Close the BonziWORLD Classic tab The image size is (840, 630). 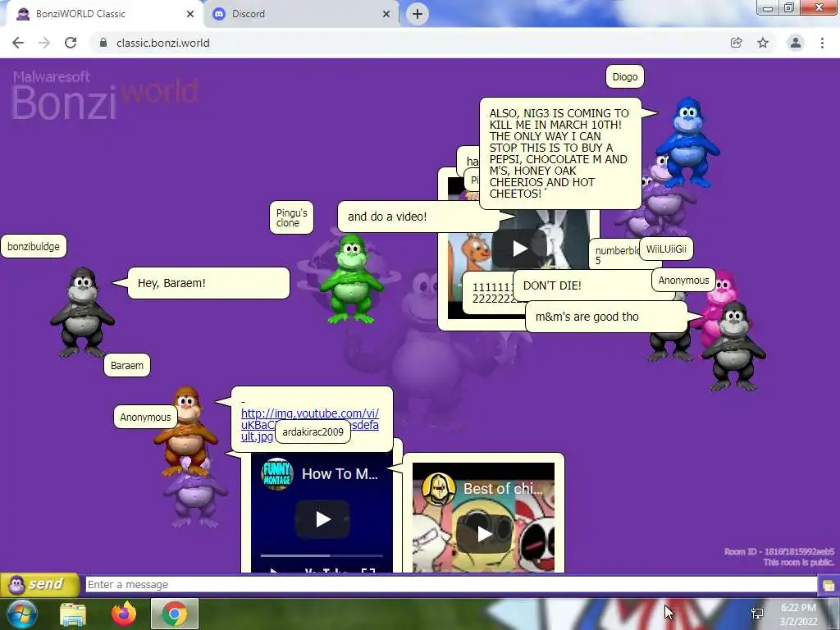[x=190, y=14]
